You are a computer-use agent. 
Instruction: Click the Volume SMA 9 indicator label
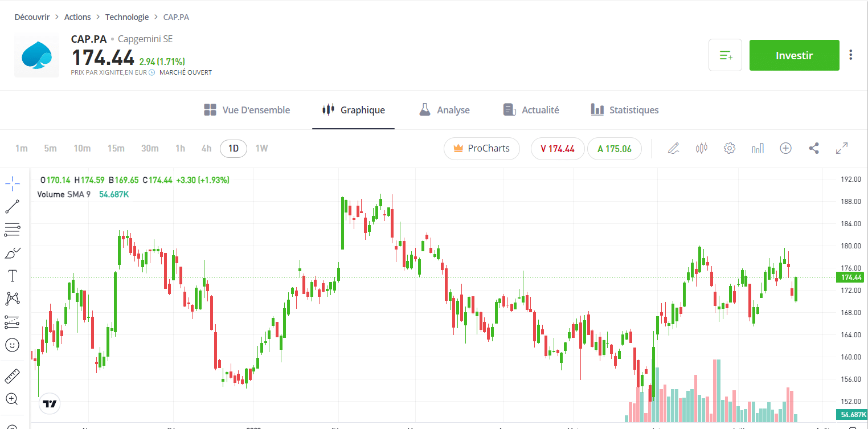pyautogui.click(x=64, y=194)
